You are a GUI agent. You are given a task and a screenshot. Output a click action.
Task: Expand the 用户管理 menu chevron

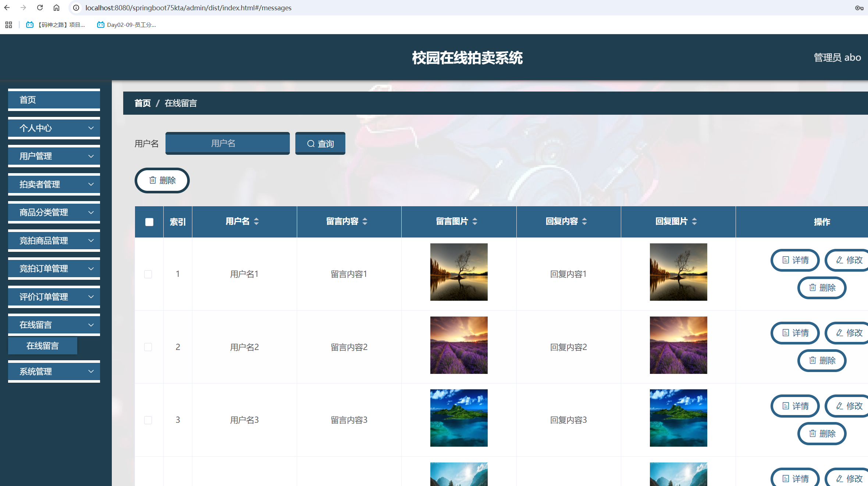point(91,156)
